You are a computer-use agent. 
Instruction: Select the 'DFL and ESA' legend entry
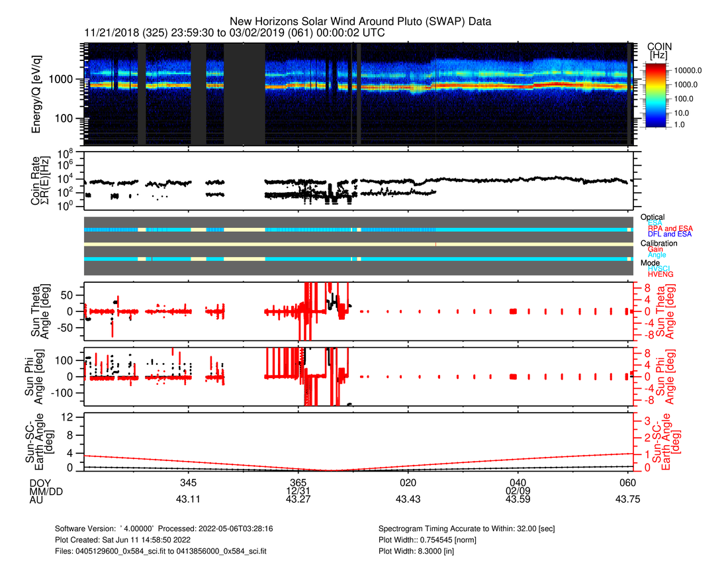tap(670, 234)
